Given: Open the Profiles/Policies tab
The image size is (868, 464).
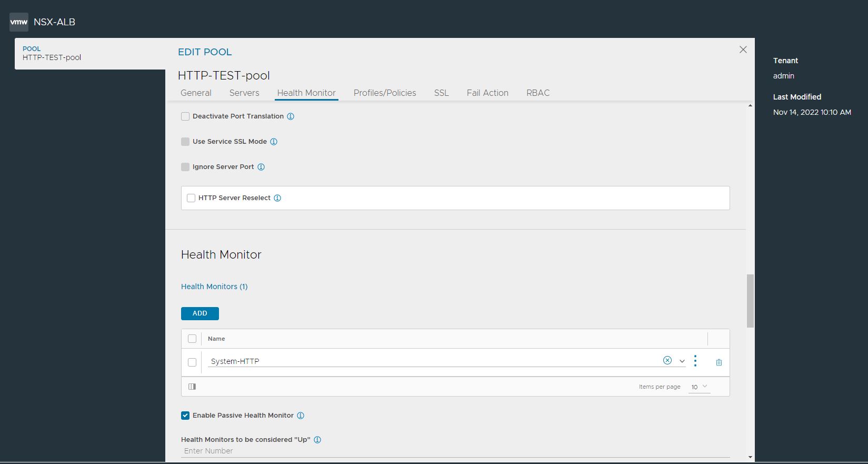Looking at the screenshot, I should 385,93.
